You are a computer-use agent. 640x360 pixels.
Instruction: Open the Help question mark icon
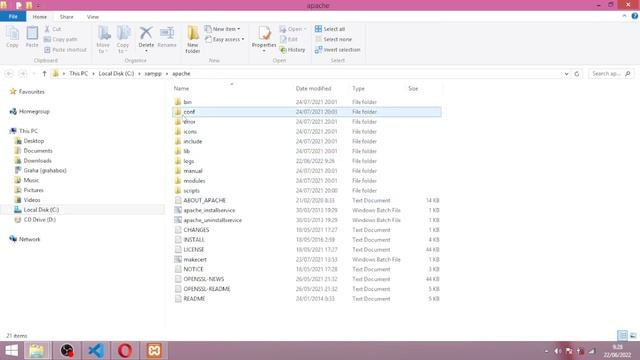click(635, 16)
